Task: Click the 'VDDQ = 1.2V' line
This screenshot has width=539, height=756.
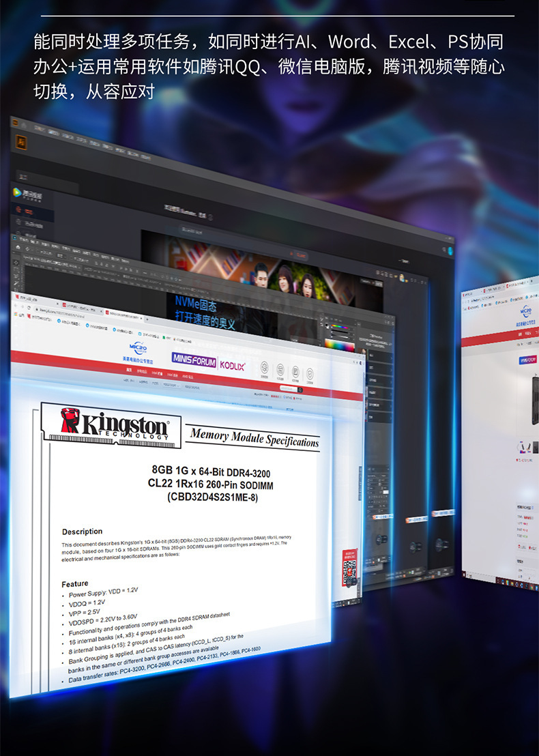Action: click(87, 603)
